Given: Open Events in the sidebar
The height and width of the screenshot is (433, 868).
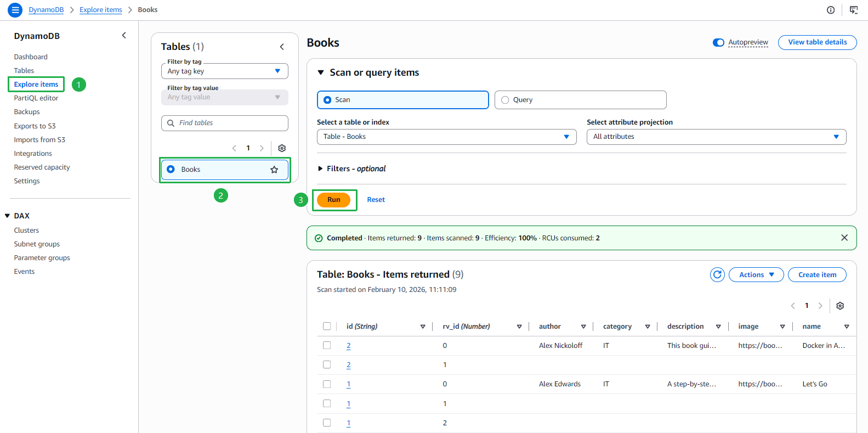Looking at the screenshot, I should coord(24,272).
